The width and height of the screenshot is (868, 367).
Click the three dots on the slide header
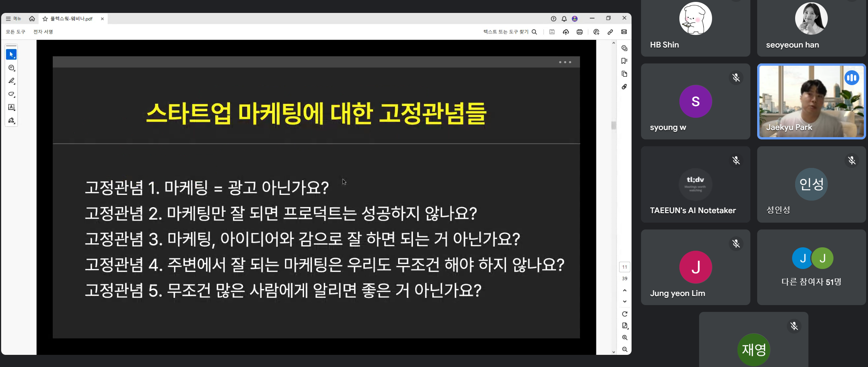565,62
